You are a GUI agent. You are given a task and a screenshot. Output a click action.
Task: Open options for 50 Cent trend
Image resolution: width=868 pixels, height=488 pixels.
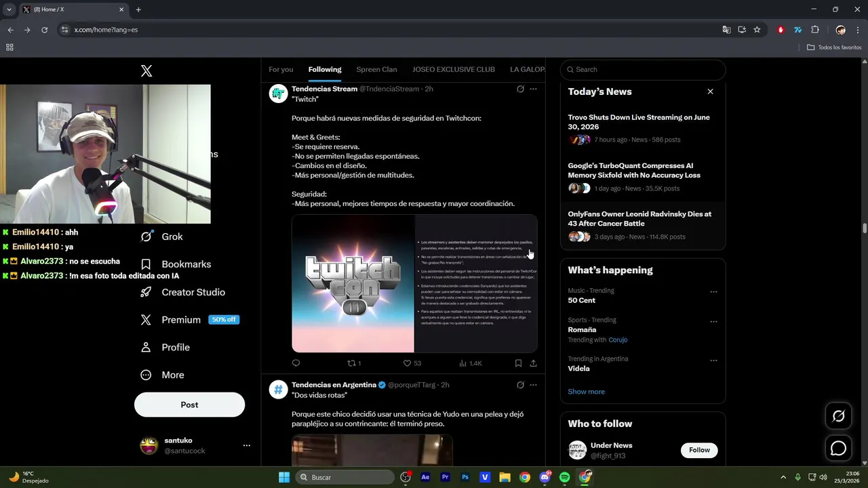click(713, 291)
